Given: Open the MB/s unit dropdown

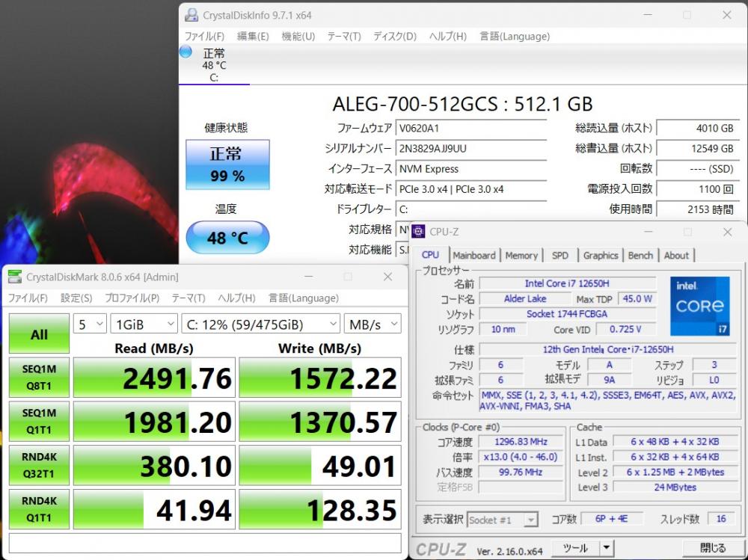Looking at the screenshot, I should pos(373,324).
